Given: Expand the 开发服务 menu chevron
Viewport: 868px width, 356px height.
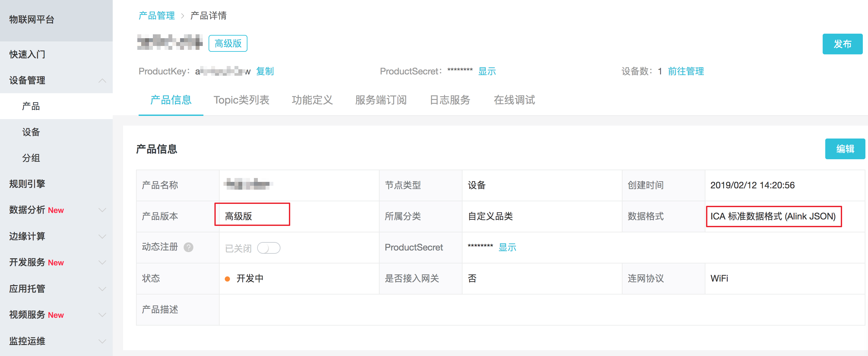Looking at the screenshot, I should (x=102, y=262).
